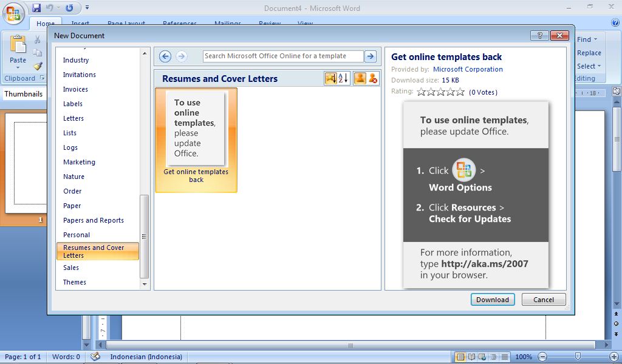Open zoom level 100% dialog
622x364 pixels.
[524, 357]
